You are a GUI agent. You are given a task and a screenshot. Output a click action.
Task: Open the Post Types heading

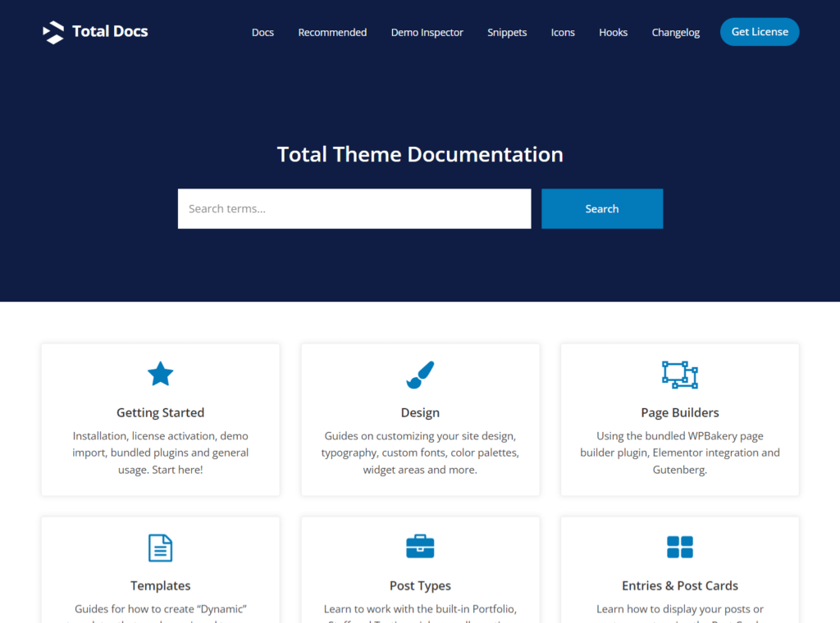[420, 585]
